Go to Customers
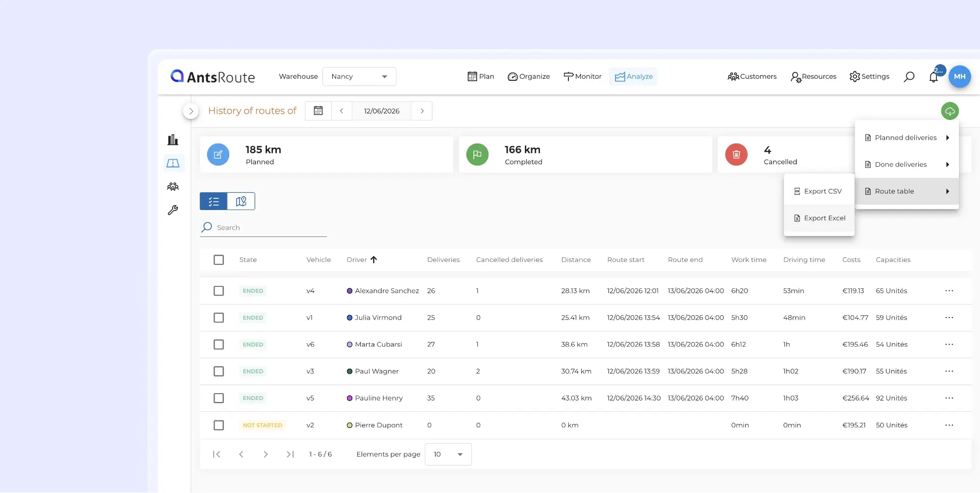Screen dimensions: 980x493 coord(752,76)
